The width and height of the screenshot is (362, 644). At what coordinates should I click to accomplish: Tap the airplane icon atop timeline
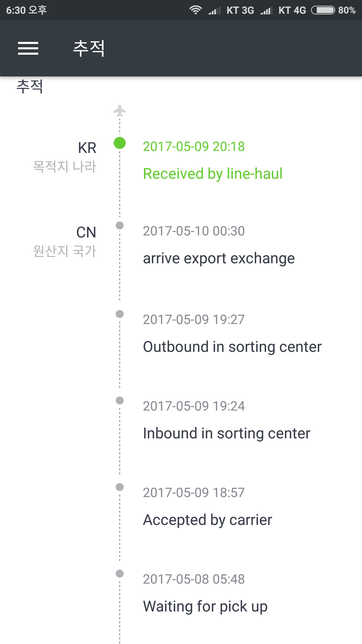point(120,111)
